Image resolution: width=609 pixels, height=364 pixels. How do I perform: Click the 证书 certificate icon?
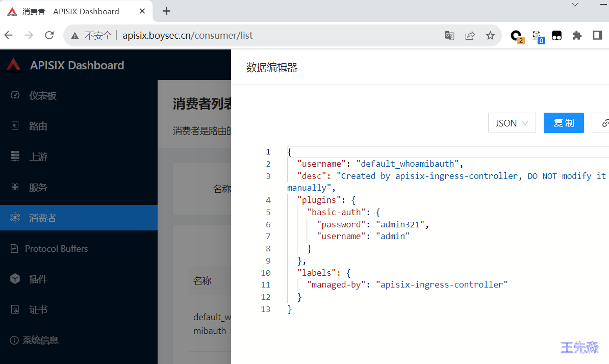coord(15,309)
